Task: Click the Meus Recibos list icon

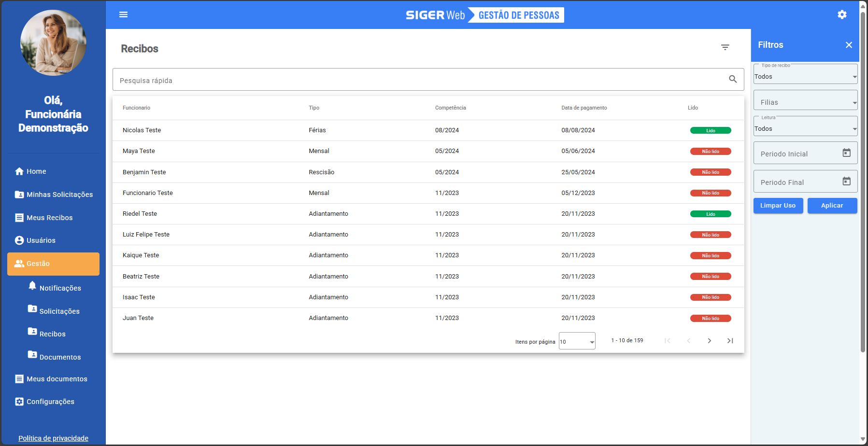Action: coord(19,218)
